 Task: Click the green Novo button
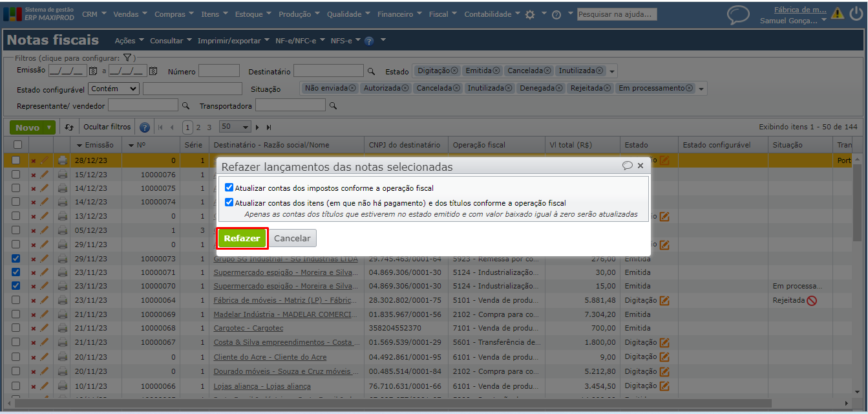click(x=27, y=127)
